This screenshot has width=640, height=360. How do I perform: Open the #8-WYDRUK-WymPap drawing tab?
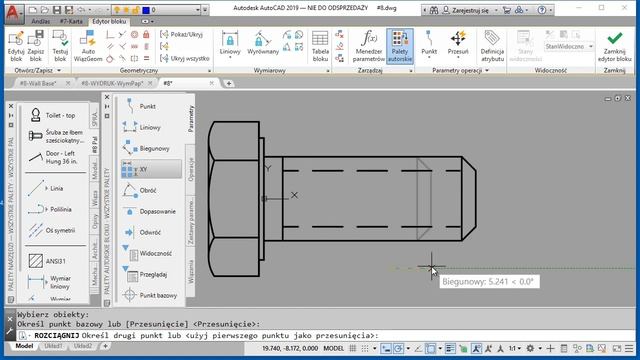tap(112, 83)
